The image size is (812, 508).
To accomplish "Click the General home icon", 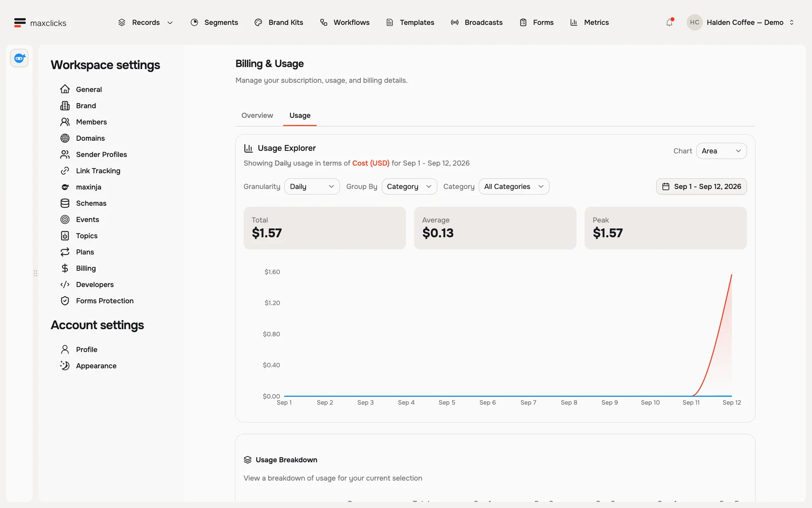I will click(x=65, y=89).
